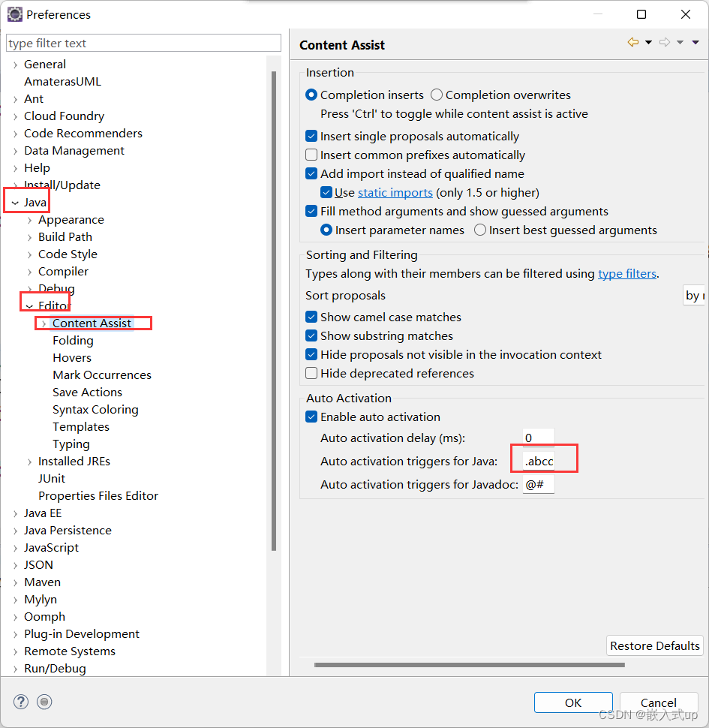709x728 pixels.
Task: Click the Auto activation delay field
Action: 538,438
